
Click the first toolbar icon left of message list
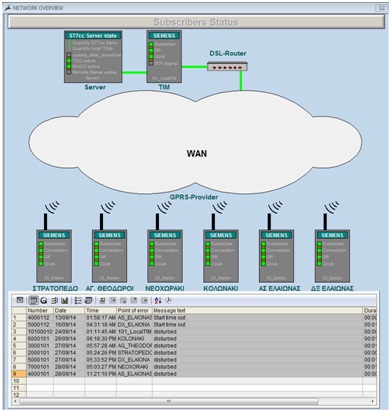[x=20, y=300]
